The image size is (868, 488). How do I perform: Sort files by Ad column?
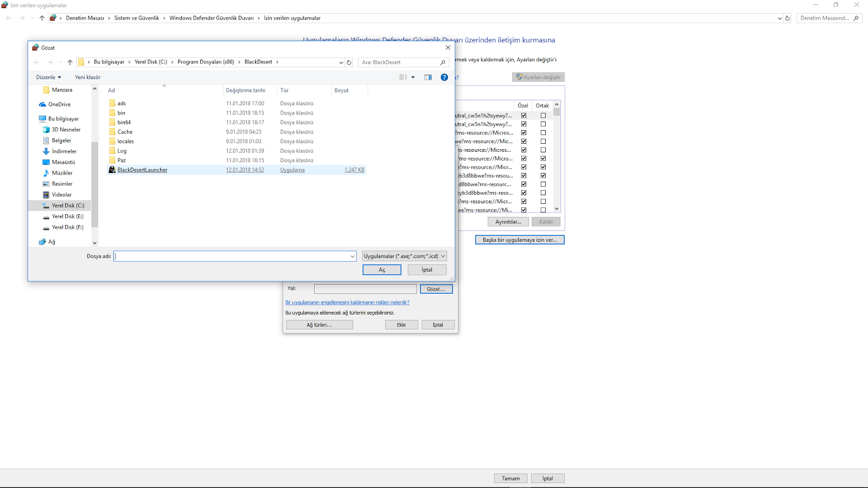point(164,91)
